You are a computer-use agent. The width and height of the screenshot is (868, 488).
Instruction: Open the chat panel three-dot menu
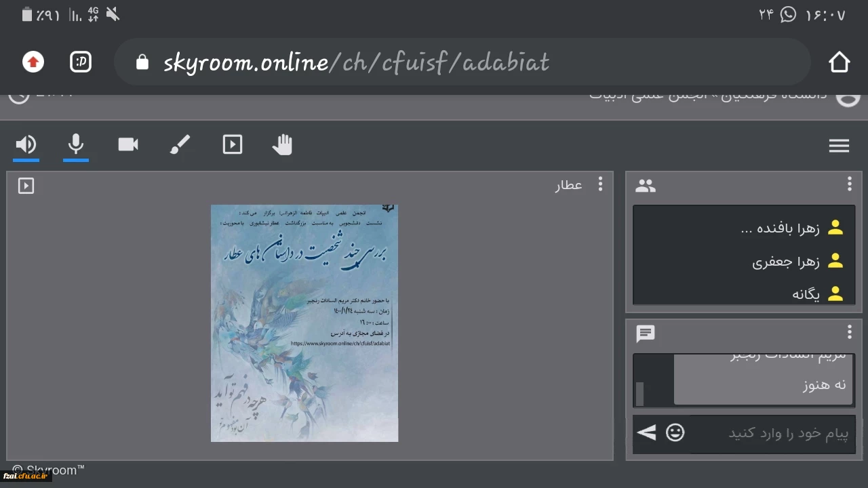click(x=849, y=332)
